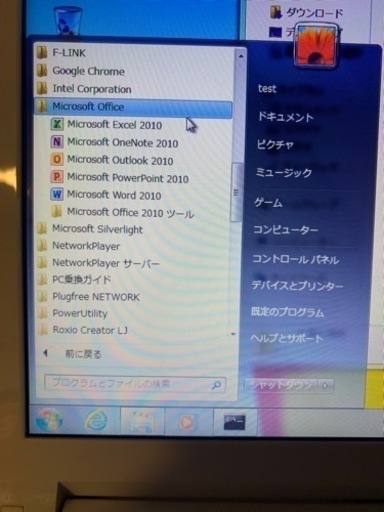Open ヘルプとサポート
Screen dimensions: 384x512
[x=287, y=338]
